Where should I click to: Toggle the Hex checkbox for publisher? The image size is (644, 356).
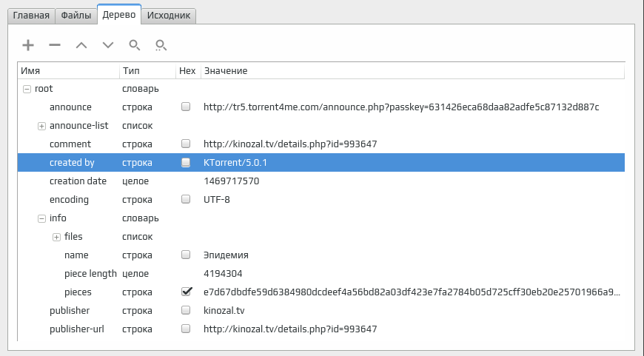coord(186,310)
